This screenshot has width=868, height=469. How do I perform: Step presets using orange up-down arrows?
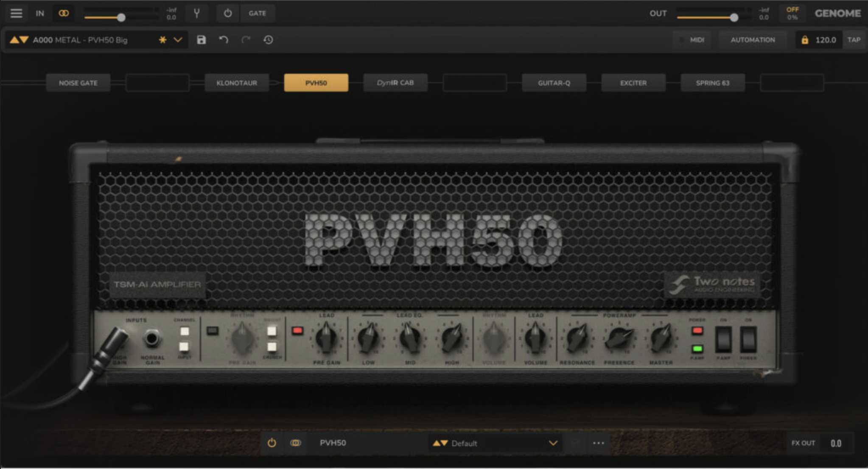19,40
